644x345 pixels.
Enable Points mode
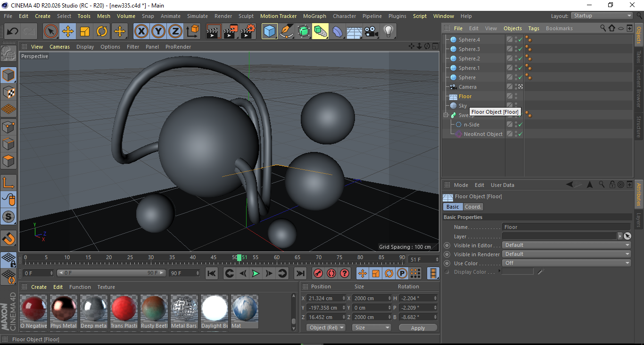click(8, 126)
